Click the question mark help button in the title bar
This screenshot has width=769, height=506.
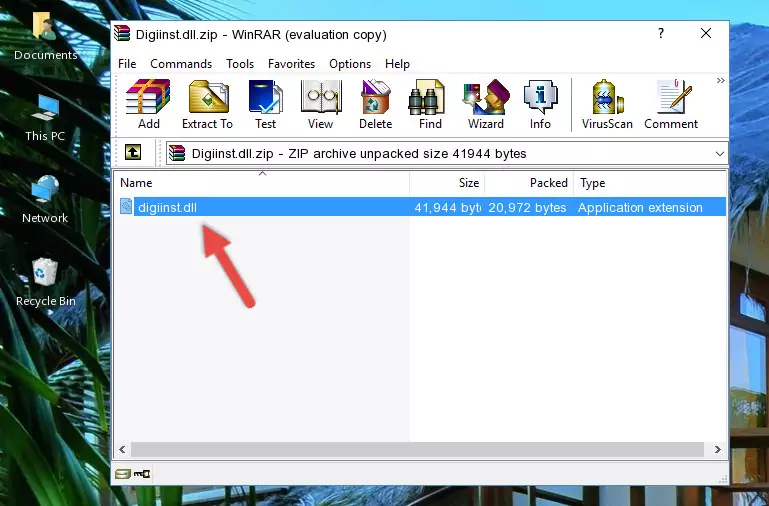point(661,33)
